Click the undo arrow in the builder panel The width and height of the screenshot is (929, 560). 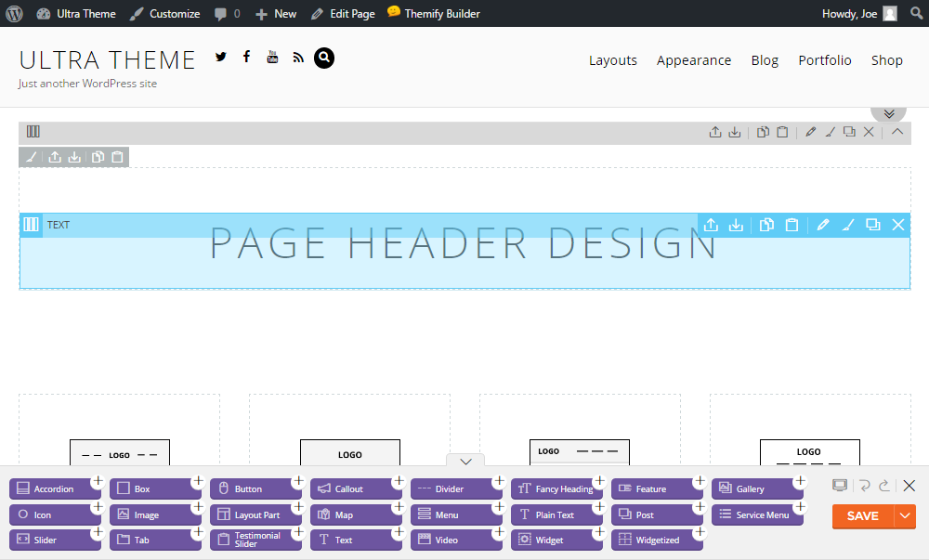[x=865, y=486]
